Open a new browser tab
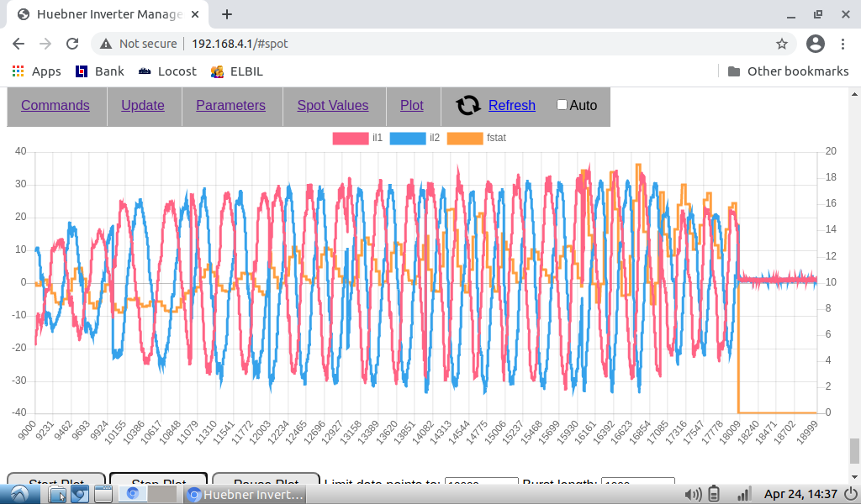The image size is (861, 504). tap(227, 14)
